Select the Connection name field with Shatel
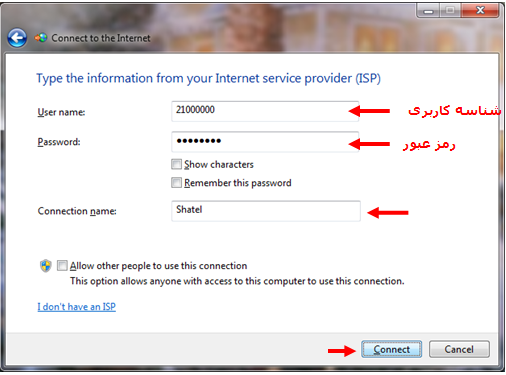The height and width of the screenshot is (375, 506). (266, 211)
